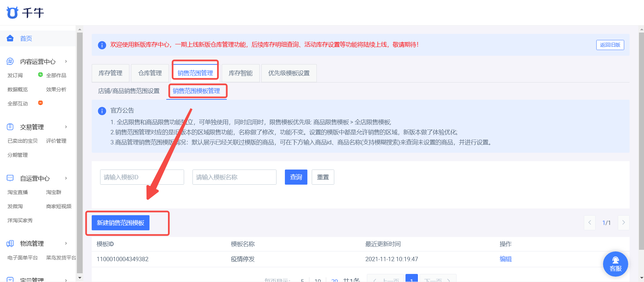Click the 疫情停发 template name cell
The width and height of the screenshot is (644, 282).
[x=243, y=259]
